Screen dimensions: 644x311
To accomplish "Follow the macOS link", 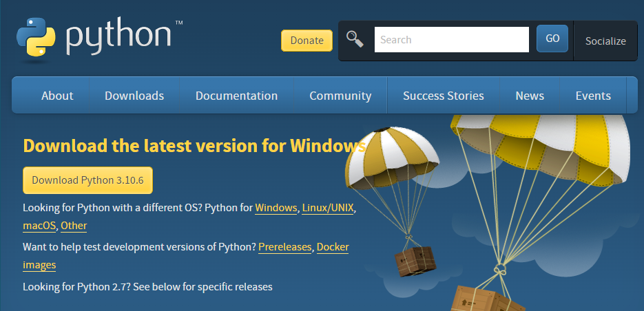I will tap(39, 226).
